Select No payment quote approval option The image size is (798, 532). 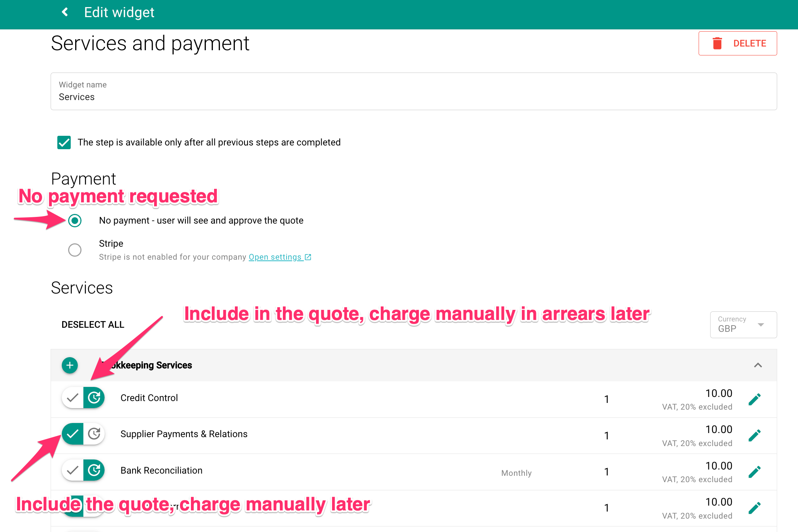coord(75,220)
